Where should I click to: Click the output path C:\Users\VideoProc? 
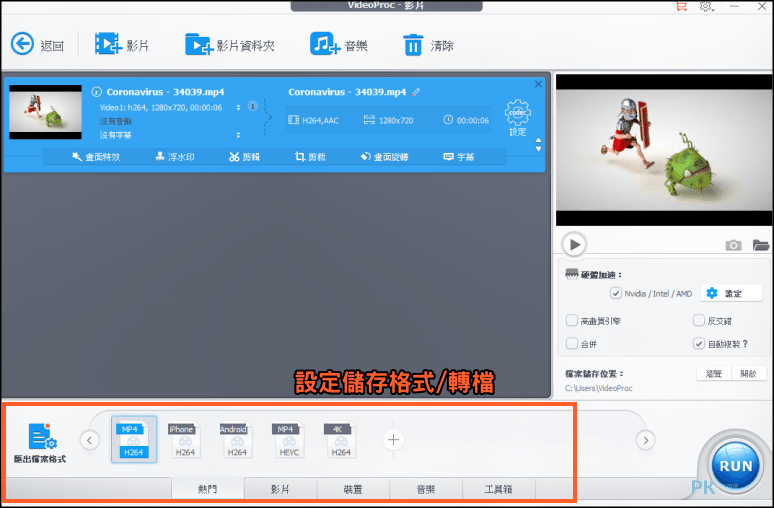(598, 388)
